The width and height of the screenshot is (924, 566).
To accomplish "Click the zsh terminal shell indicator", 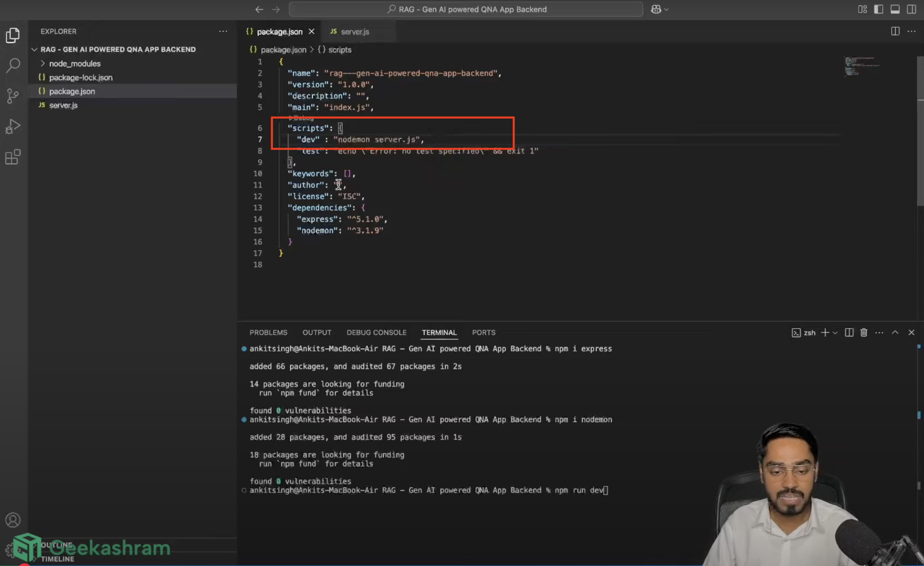I will tap(804, 333).
